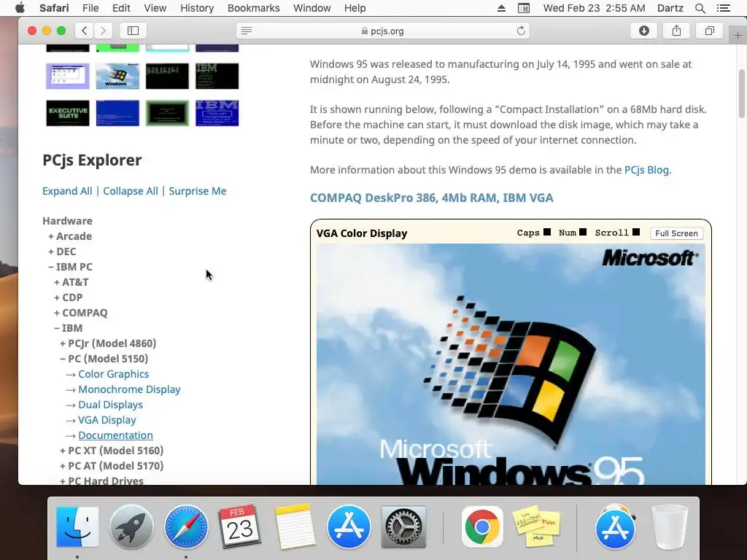
Task: Open the View menu
Action: pos(155,8)
